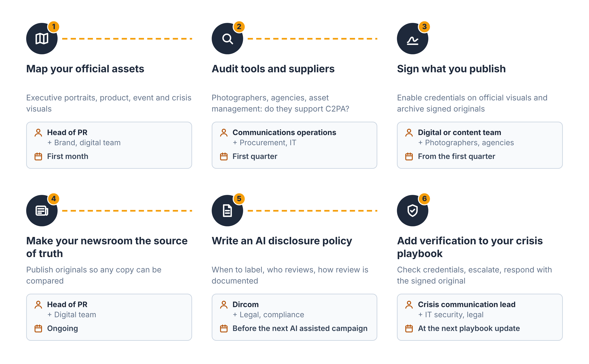Click the Digital or content team label
The image size is (589, 364).
click(459, 132)
